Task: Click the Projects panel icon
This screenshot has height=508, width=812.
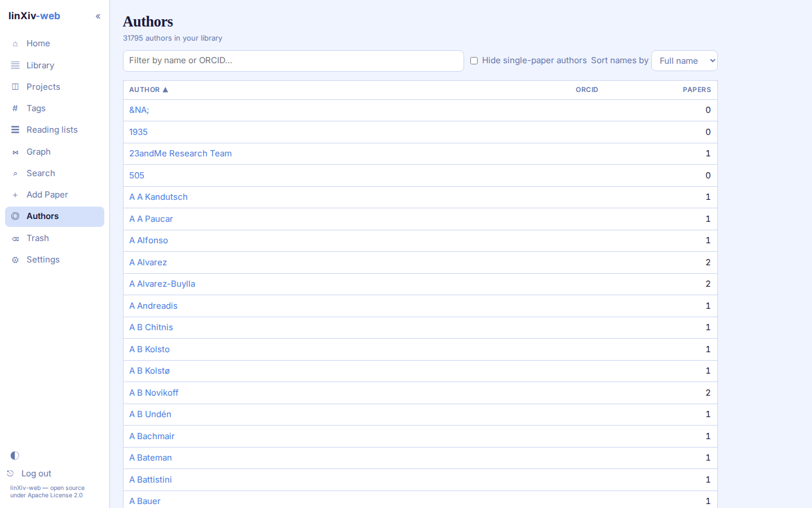Action: (x=15, y=87)
